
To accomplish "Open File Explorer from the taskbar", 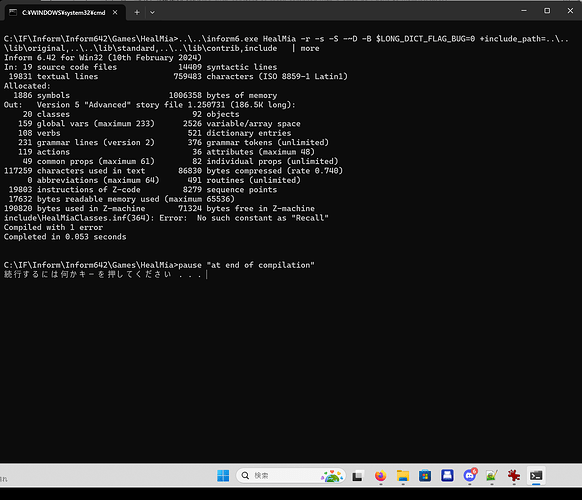I will coord(403,476).
